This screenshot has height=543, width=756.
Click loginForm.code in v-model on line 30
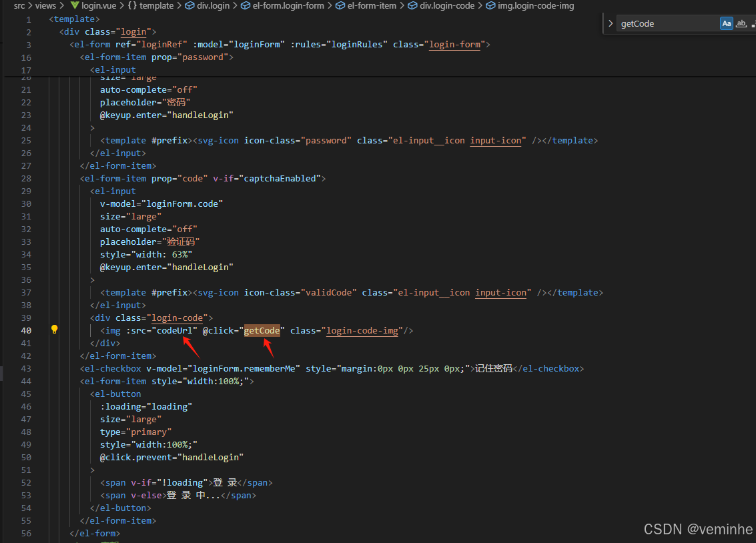click(182, 204)
